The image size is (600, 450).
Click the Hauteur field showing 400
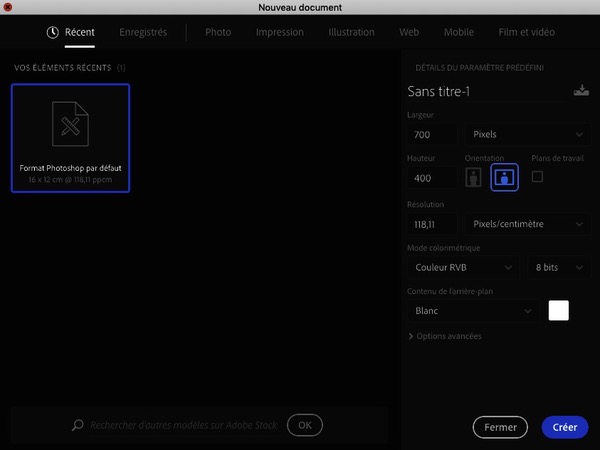click(x=432, y=178)
